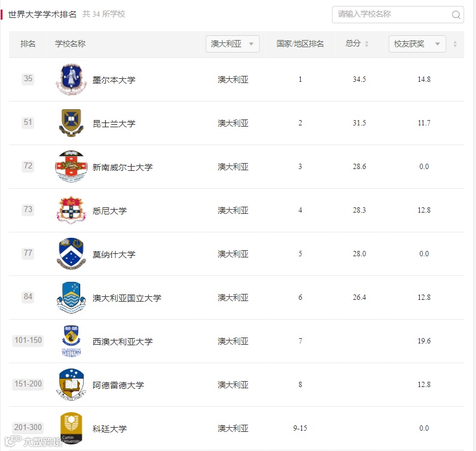Click the University of Adelaide crest logo
Viewport: 476px width, 451px height.
[x=71, y=385]
